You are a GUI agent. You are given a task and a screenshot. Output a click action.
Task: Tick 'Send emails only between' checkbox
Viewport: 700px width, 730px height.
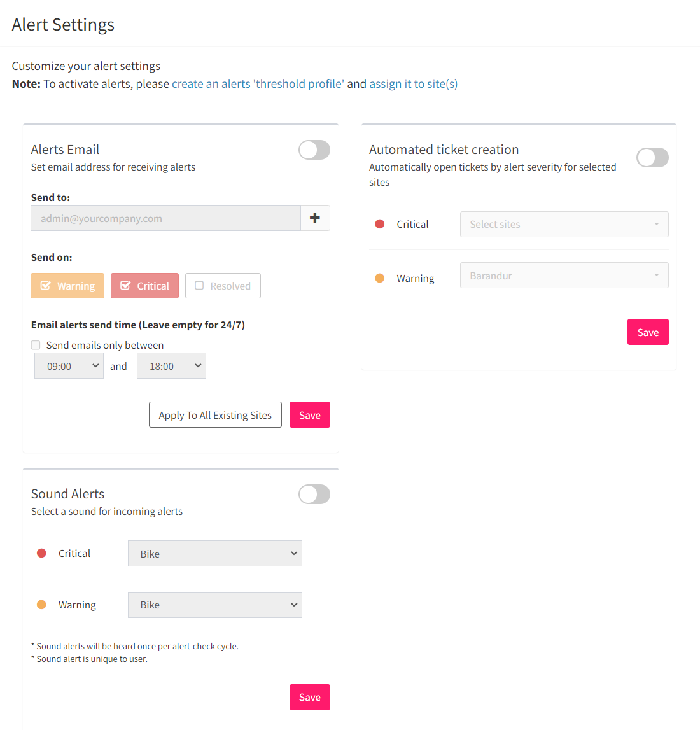(x=36, y=346)
